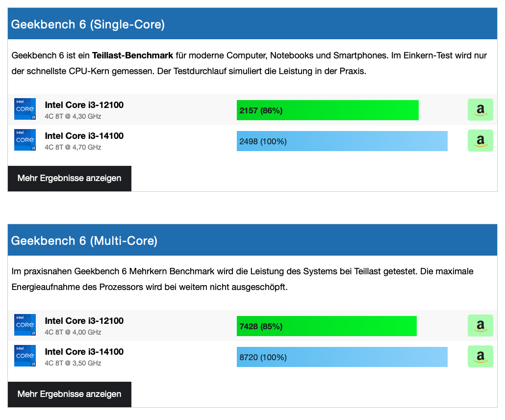The width and height of the screenshot is (505, 420).
Task: Open Intel Core i3-14100 link in Single-Core list
Action: [84, 136]
